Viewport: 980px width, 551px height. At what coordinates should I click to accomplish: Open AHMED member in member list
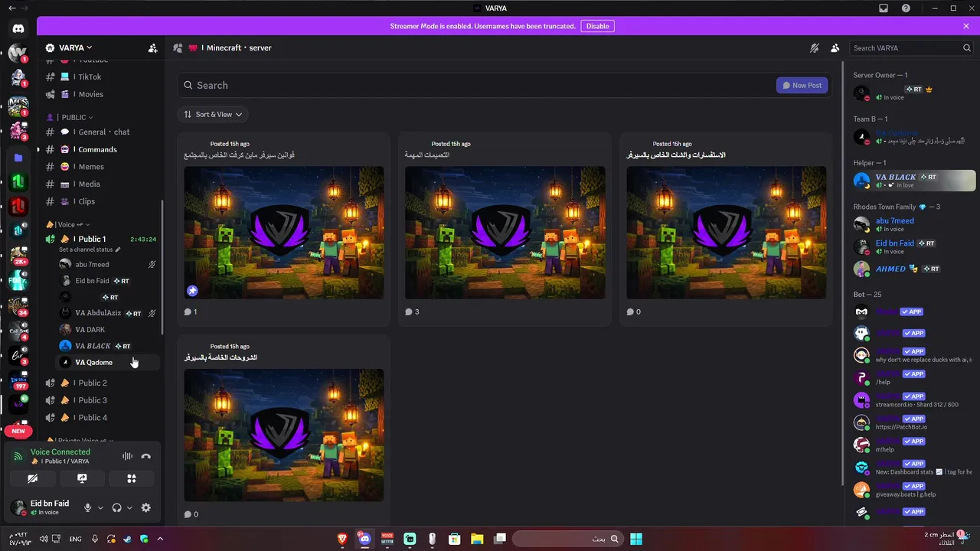[x=914, y=269]
